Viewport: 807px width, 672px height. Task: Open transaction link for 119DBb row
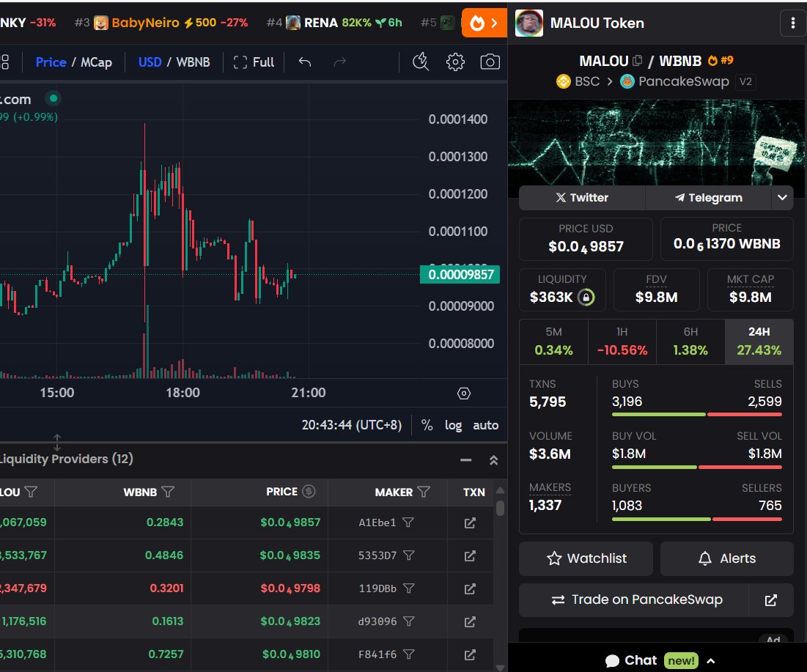click(470, 588)
